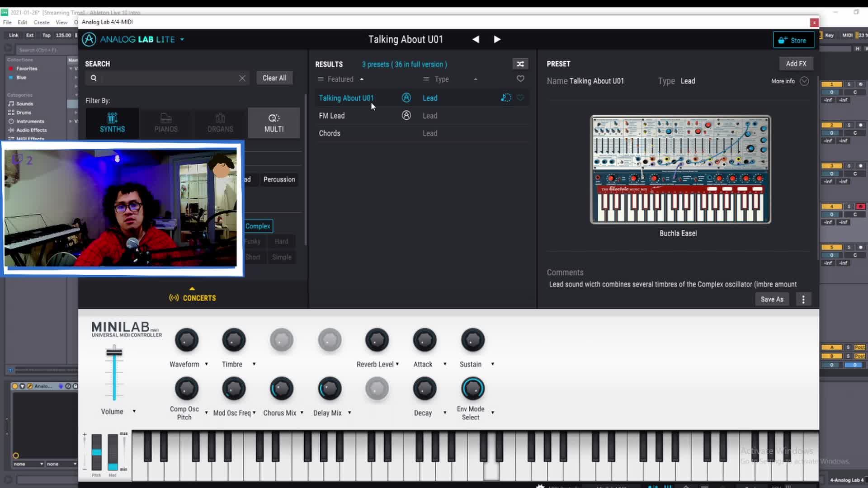This screenshot has height=488, width=868.
Task: Click the Store cart button
Action: (793, 40)
